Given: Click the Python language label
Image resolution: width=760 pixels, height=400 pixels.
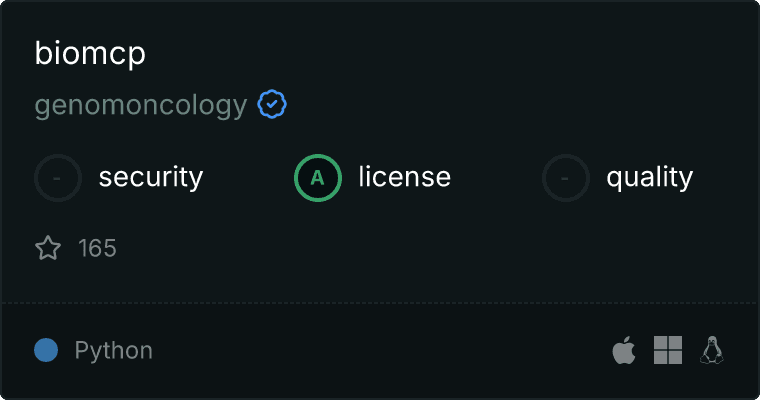Looking at the screenshot, I should [x=113, y=350].
